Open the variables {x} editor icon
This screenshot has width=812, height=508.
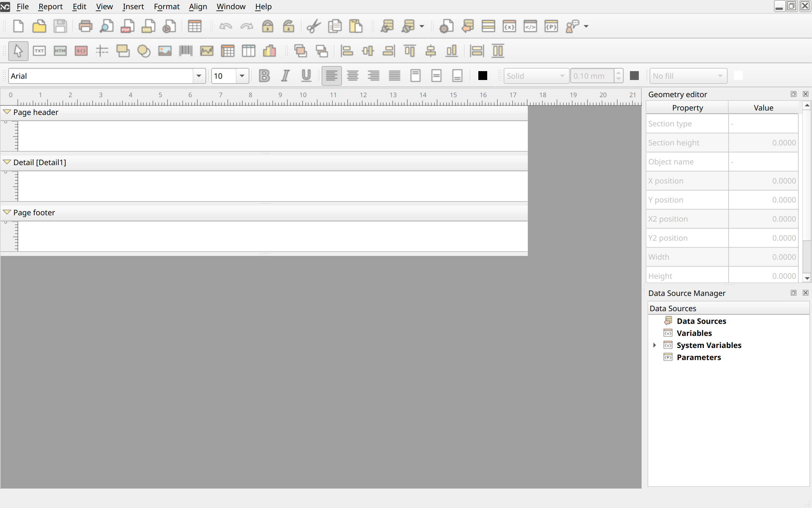coord(509,26)
